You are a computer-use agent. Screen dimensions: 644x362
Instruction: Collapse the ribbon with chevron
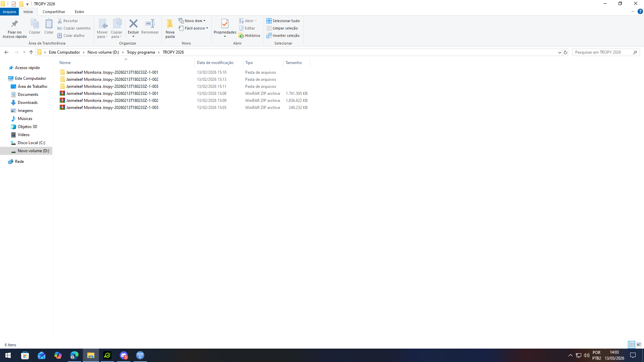[x=633, y=11]
